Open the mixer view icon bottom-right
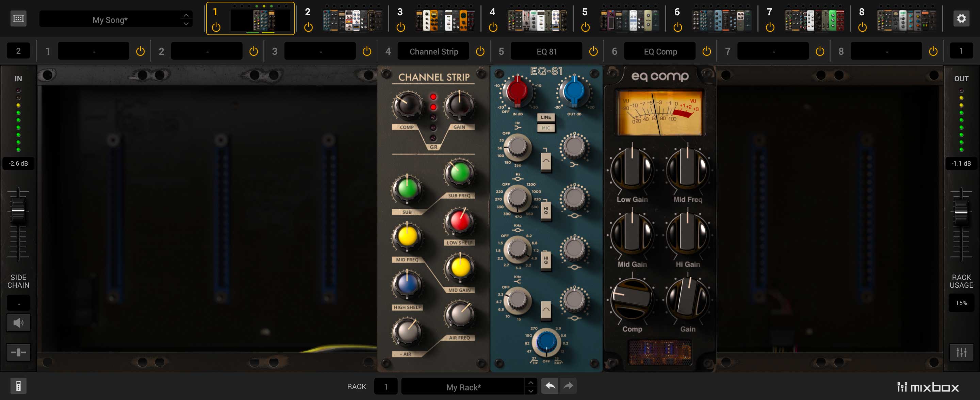 [961, 352]
